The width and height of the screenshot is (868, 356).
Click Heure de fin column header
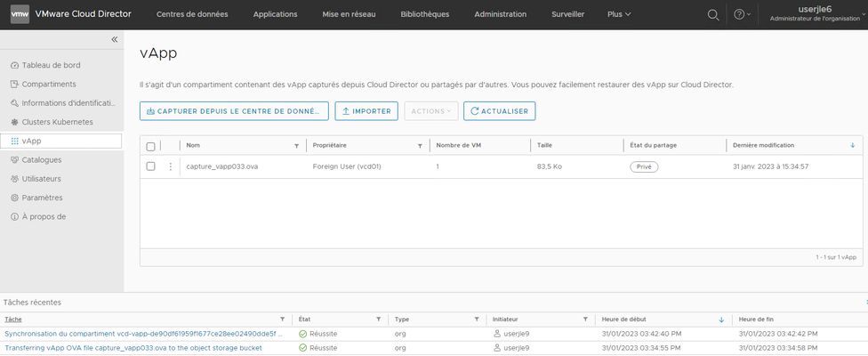tap(756, 320)
